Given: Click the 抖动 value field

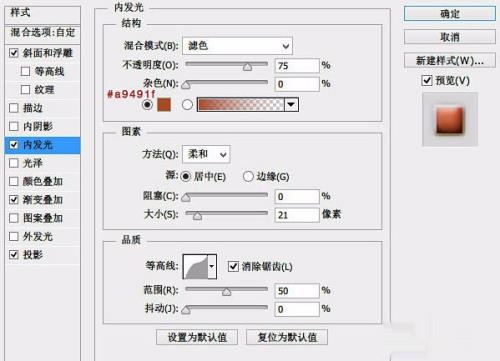Looking at the screenshot, I should pyautogui.click(x=297, y=309).
